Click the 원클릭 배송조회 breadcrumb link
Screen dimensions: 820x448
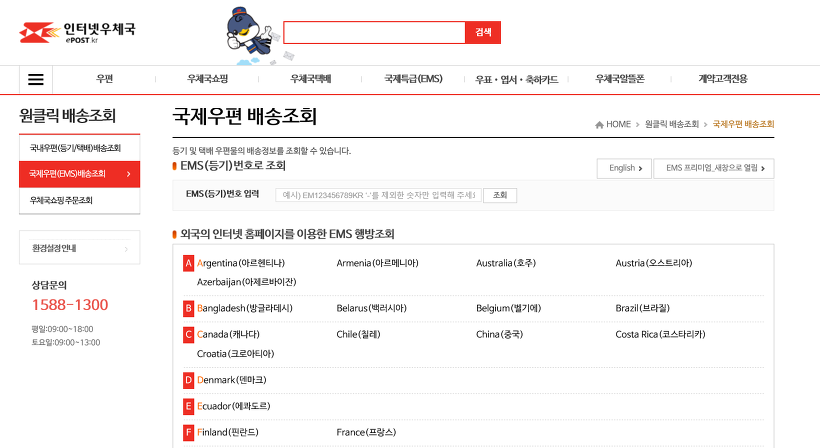click(x=671, y=124)
